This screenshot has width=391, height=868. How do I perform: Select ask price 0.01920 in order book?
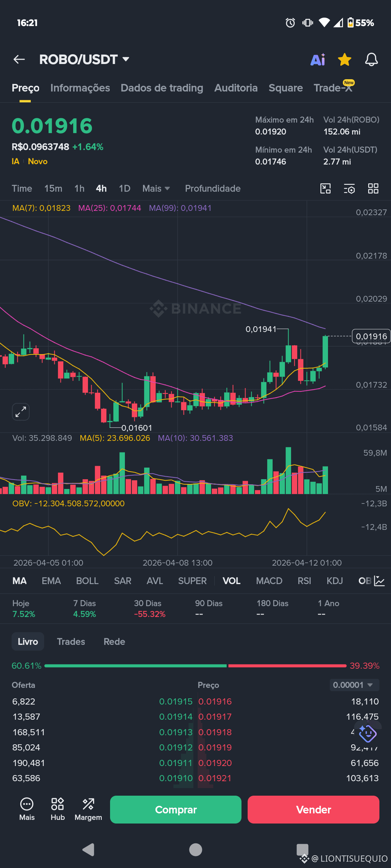tap(215, 763)
